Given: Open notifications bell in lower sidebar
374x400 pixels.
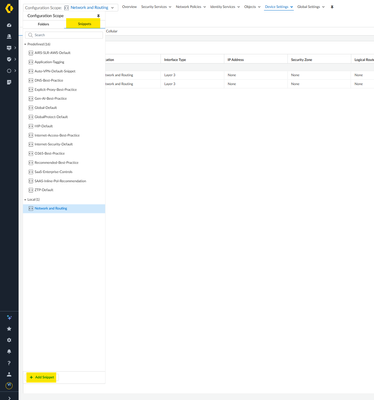Looking at the screenshot, I should 9,352.
